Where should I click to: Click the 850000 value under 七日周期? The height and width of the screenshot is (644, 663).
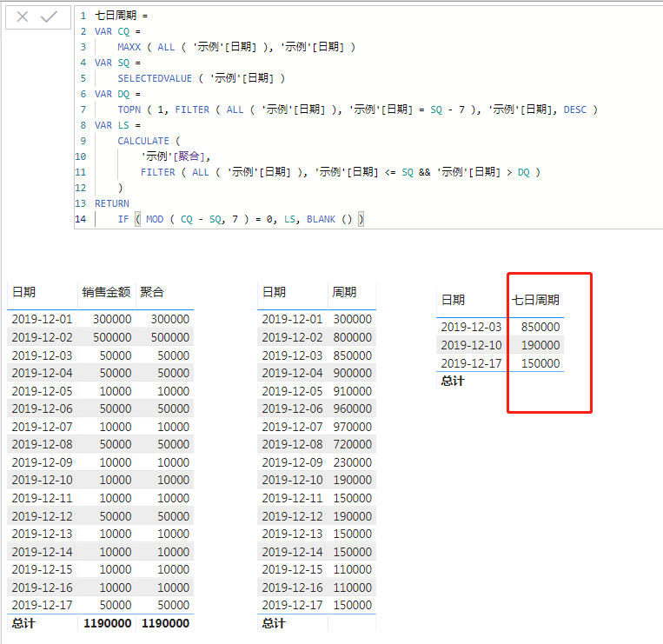point(540,327)
